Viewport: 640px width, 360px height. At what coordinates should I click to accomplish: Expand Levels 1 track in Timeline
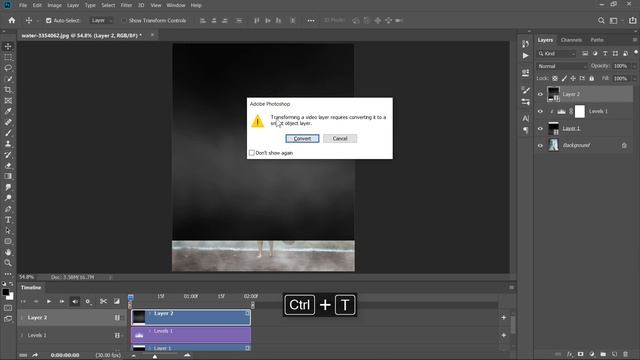22,335
